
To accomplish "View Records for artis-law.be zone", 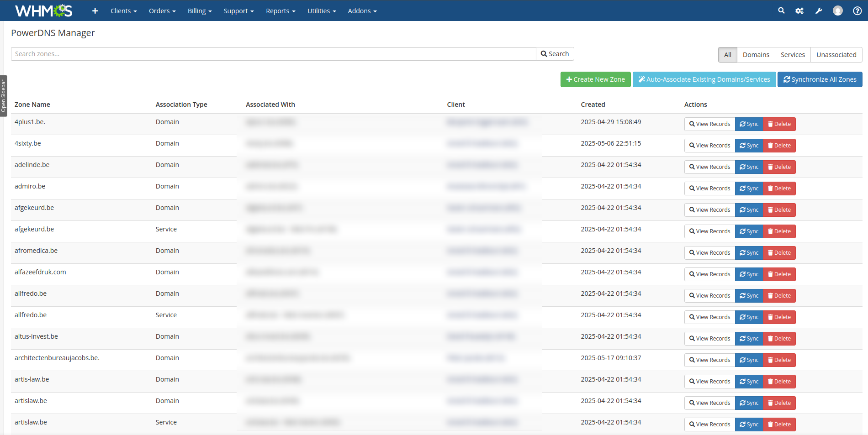I will click(x=709, y=382).
